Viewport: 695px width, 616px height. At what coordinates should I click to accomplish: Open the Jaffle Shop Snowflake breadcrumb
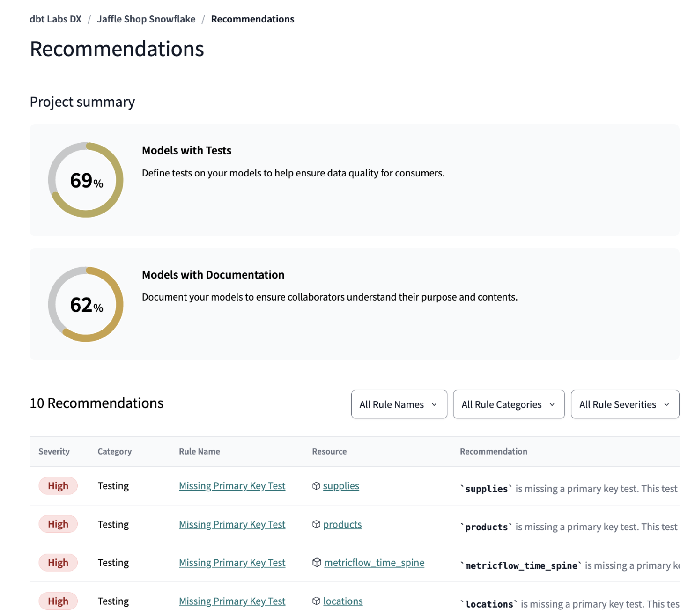point(146,19)
